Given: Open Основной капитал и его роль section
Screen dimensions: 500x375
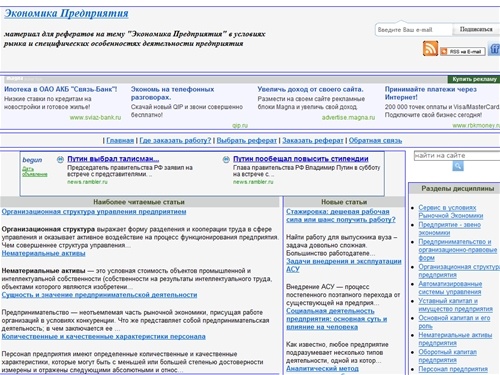Looking at the screenshot, I should pos(454,322).
